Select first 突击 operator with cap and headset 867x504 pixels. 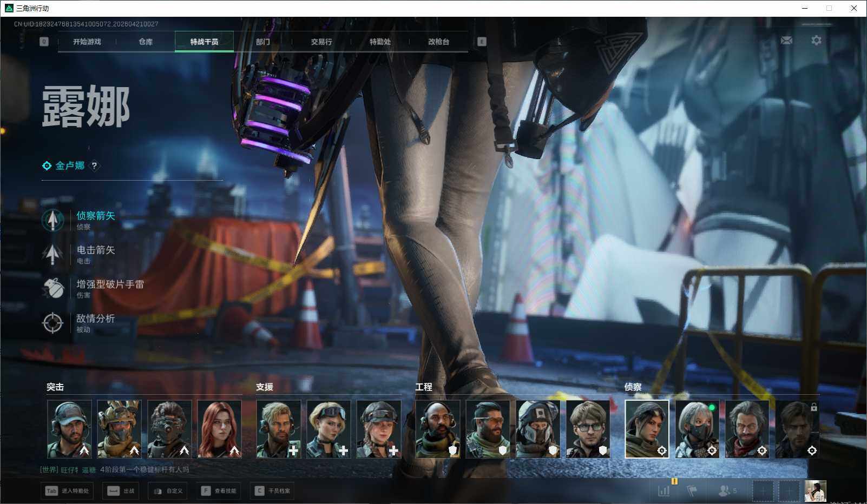pyautogui.click(x=69, y=429)
